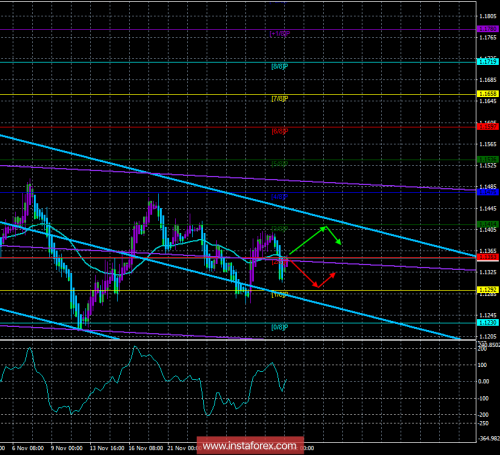
Task: Select the [3/8]P Murray level label
Action: coord(280,229)
